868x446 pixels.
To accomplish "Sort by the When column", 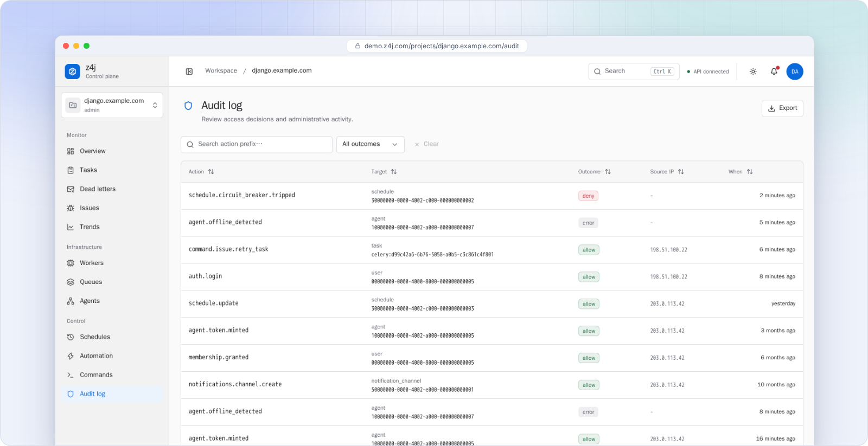I will (x=741, y=172).
